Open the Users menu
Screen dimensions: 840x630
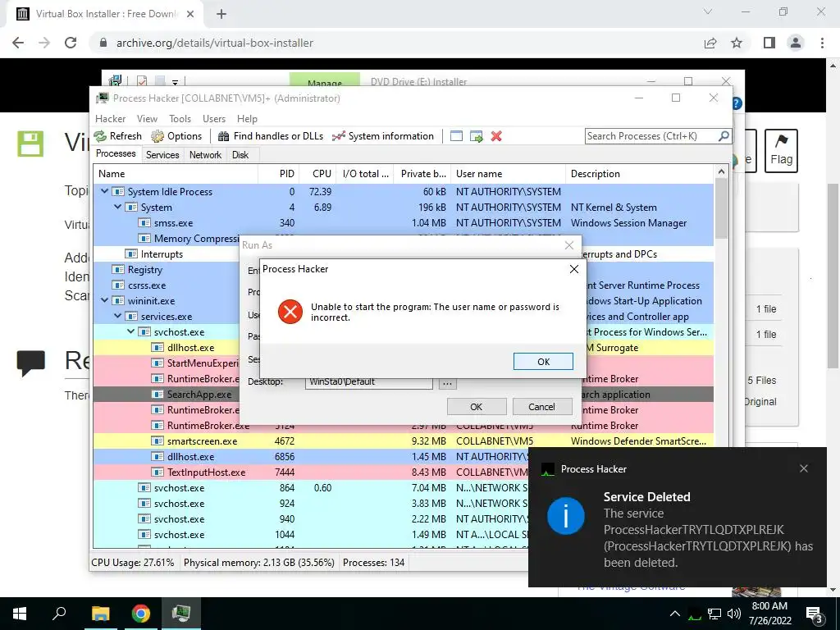tap(214, 119)
